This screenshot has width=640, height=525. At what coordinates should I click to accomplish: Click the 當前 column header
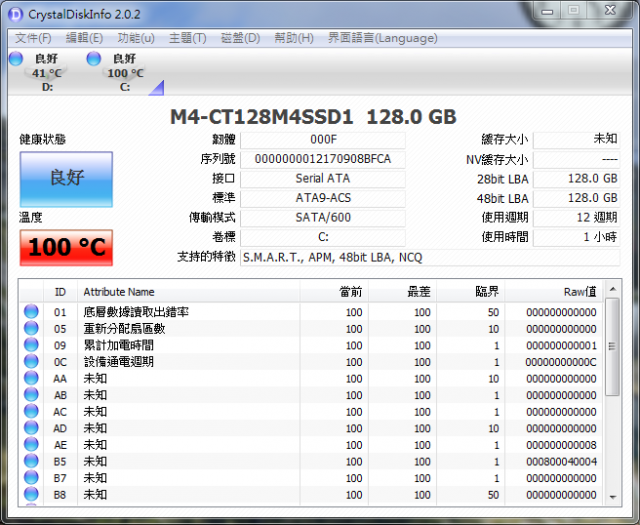[334, 292]
